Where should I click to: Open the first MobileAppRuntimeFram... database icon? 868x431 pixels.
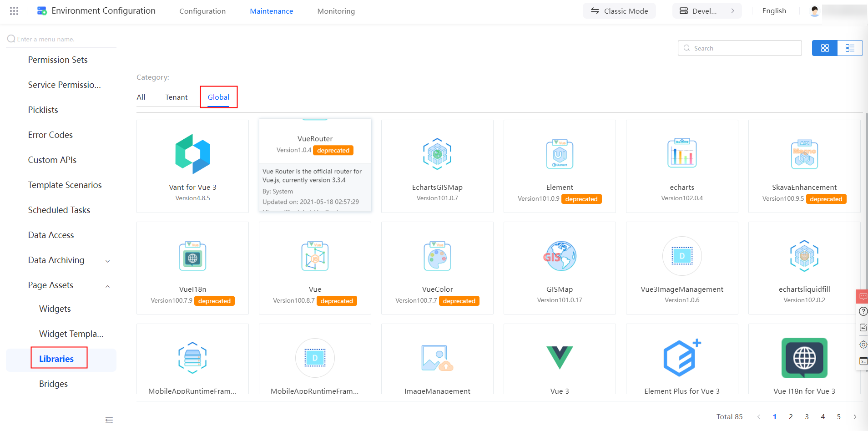coord(192,358)
